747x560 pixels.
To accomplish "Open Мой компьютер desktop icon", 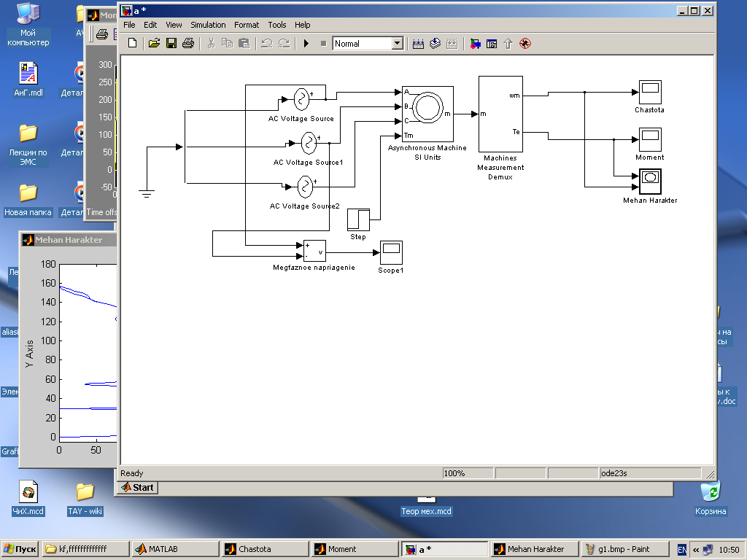I will (x=28, y=24).
